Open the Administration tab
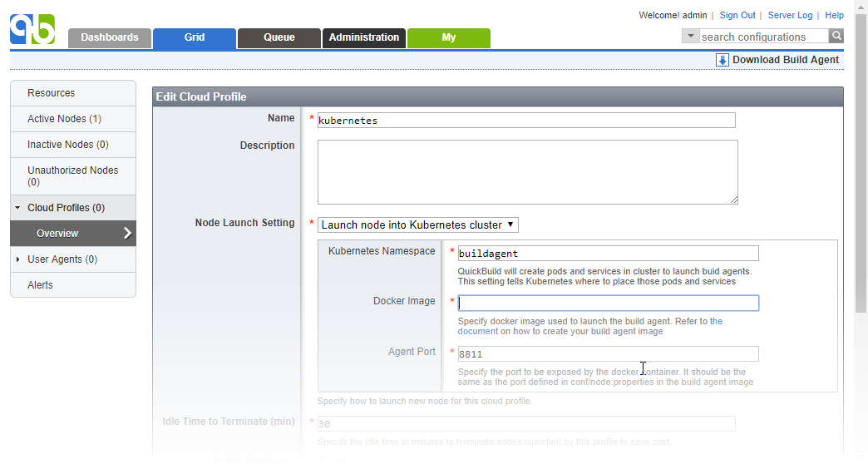The width and height of the screenshot is (868, 464). 363,37
